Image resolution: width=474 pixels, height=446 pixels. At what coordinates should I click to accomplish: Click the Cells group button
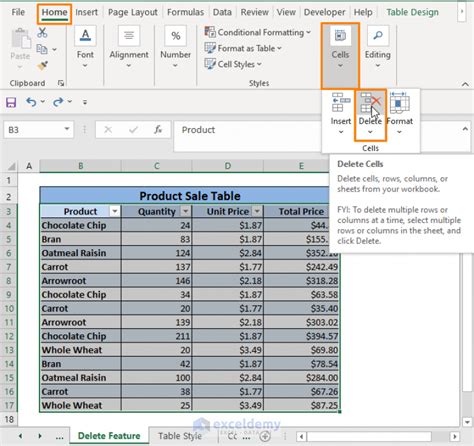click(x=340, y=55)
